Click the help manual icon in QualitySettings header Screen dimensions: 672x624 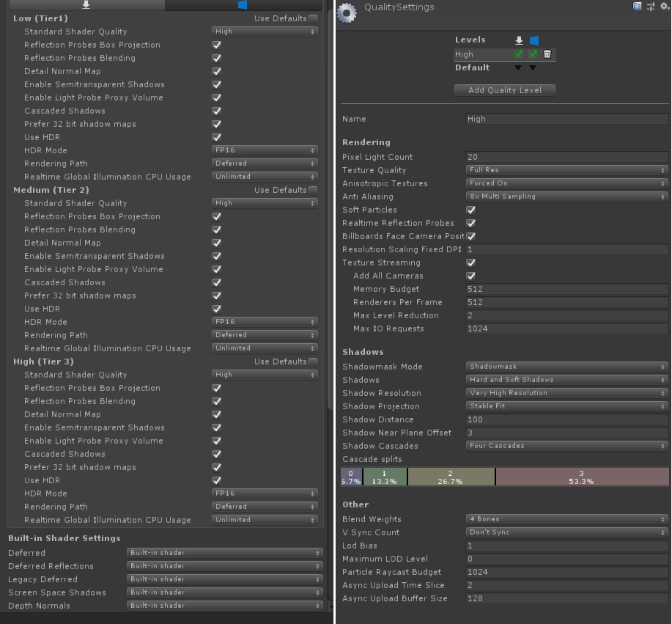(x=637, y=7)
